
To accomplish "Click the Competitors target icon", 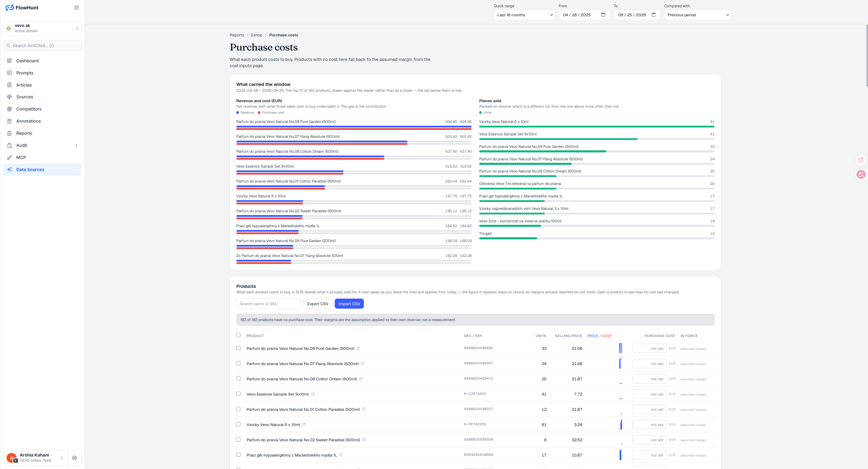I will coord(9,109).
